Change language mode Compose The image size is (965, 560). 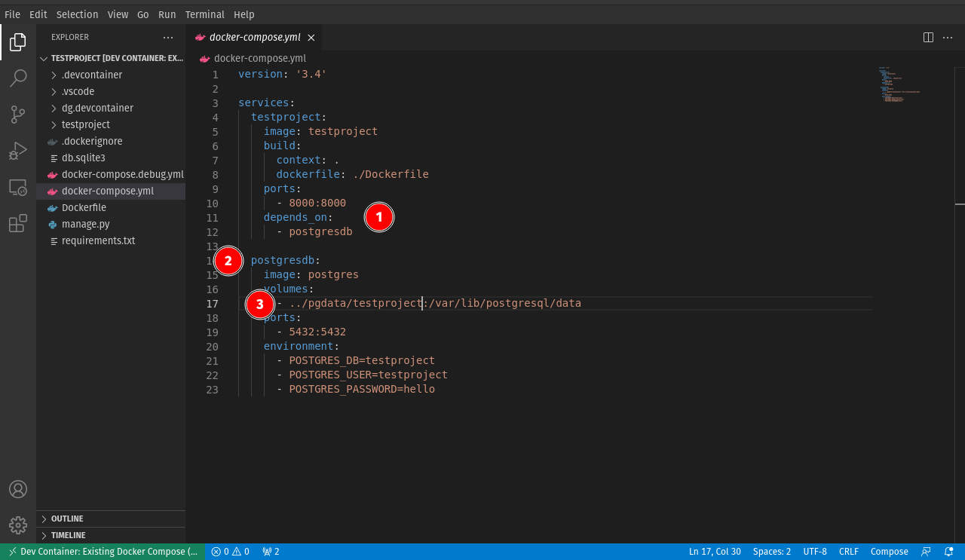[x=890, y=552]
